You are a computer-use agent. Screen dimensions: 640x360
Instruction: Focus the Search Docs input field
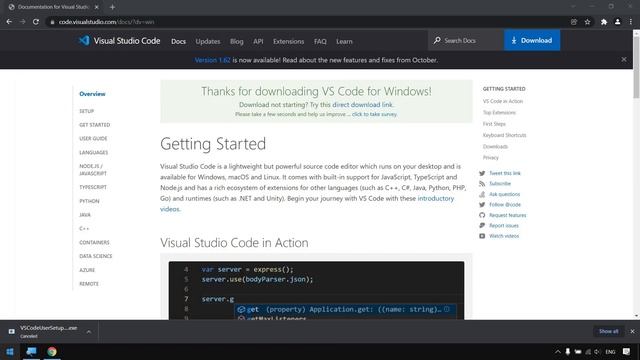[x=466, y=40]
